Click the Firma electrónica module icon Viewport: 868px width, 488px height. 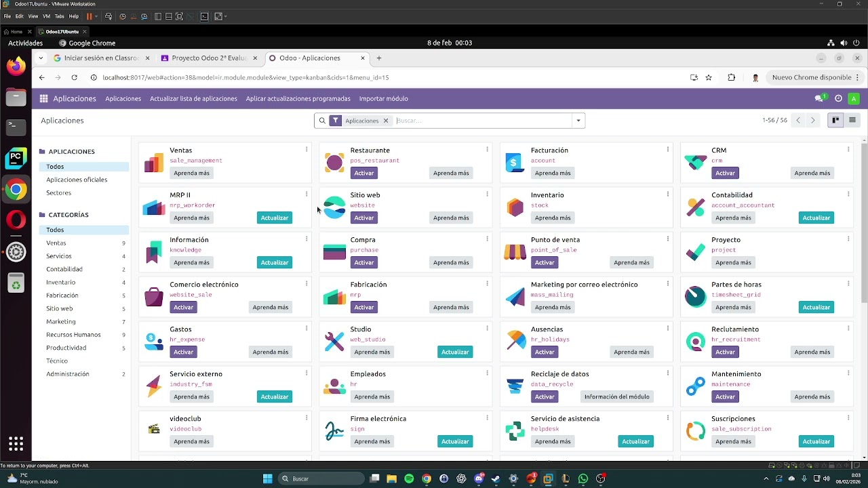[x=334, y=431]
